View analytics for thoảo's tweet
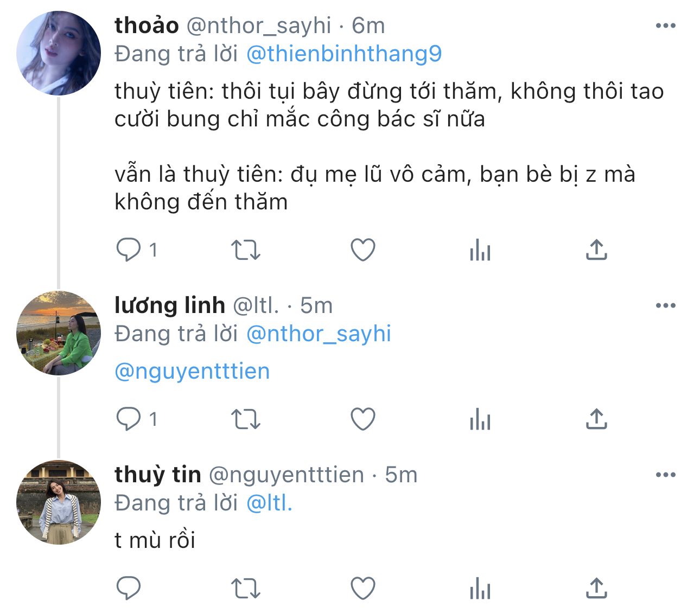The height and width of the screenshot is (613, 700). pos(480,251)
